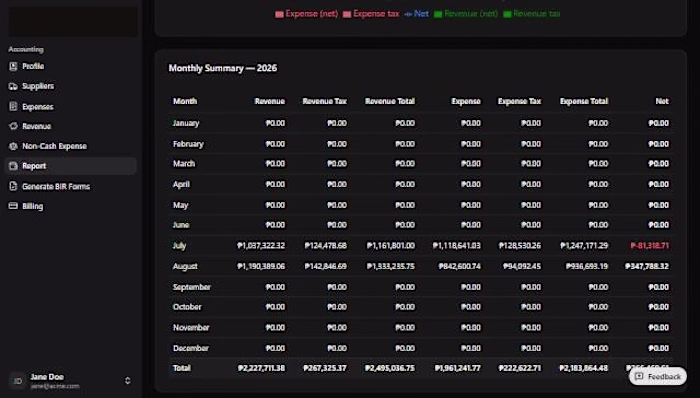700x398 pixels.
Task: Select the December row label
Action: [x=191, y=348]
